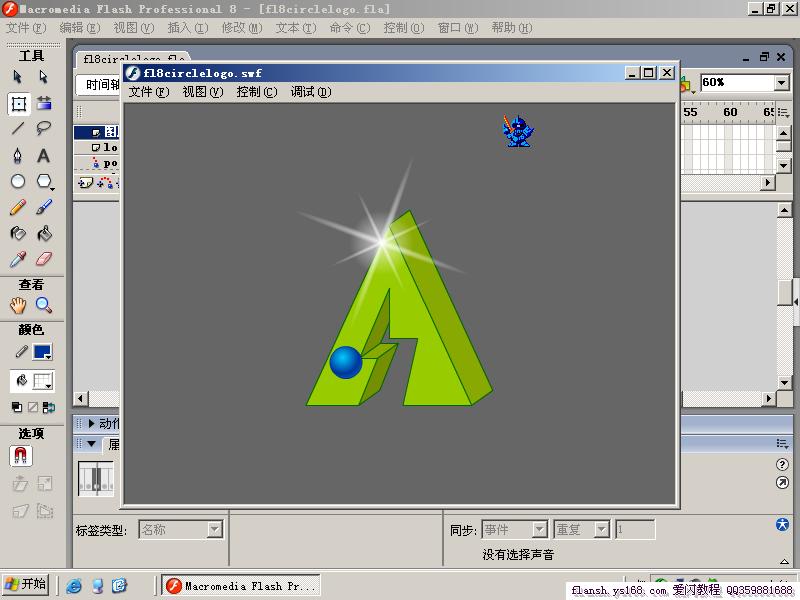Click the sound repeat count field
Image resolution: width=800 pixels, height=600 pixels.
tap(635, 530)
